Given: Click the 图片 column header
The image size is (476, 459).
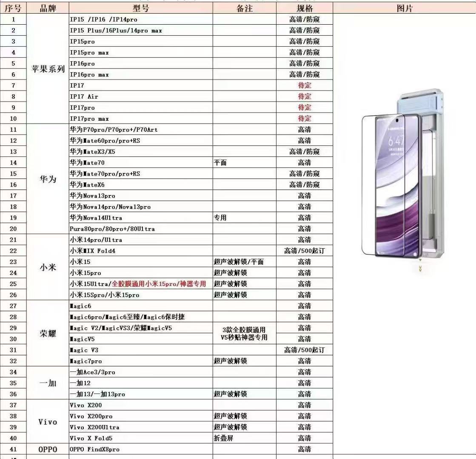Looking at the screenshot, I should 405,8.
